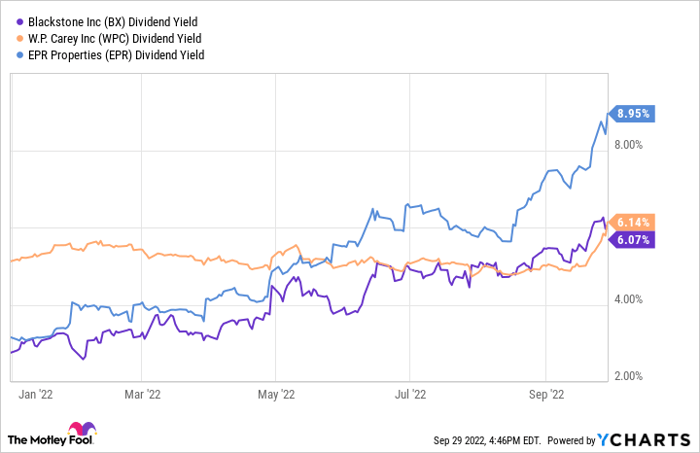700x453 pixels.
Task: Click the 6.07% purple value tag
Action: click(x=632, y=240)
